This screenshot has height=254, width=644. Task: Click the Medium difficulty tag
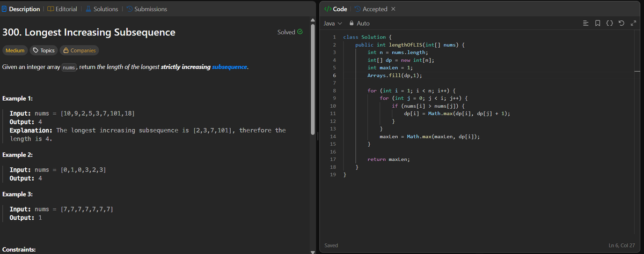point(15,50)
